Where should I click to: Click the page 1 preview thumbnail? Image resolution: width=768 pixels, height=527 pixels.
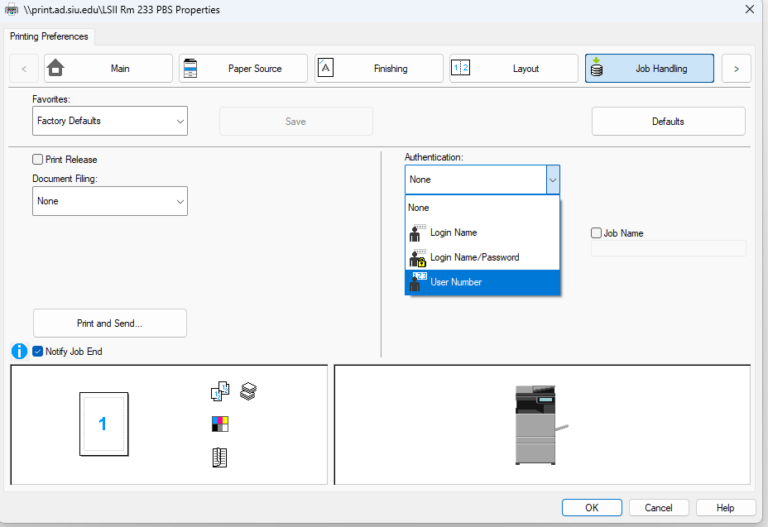tap(104, 424)
